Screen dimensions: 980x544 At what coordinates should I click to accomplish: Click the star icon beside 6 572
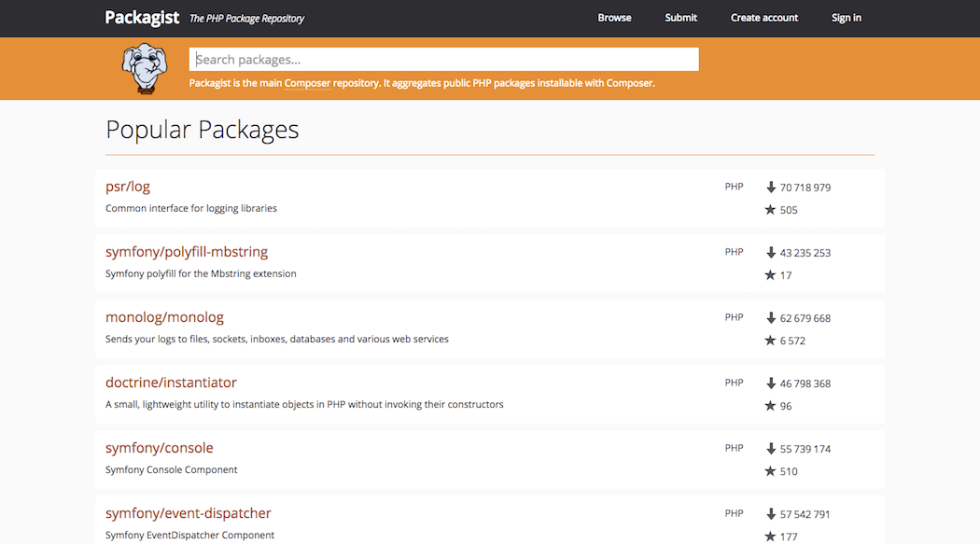(x=770, y=341)
